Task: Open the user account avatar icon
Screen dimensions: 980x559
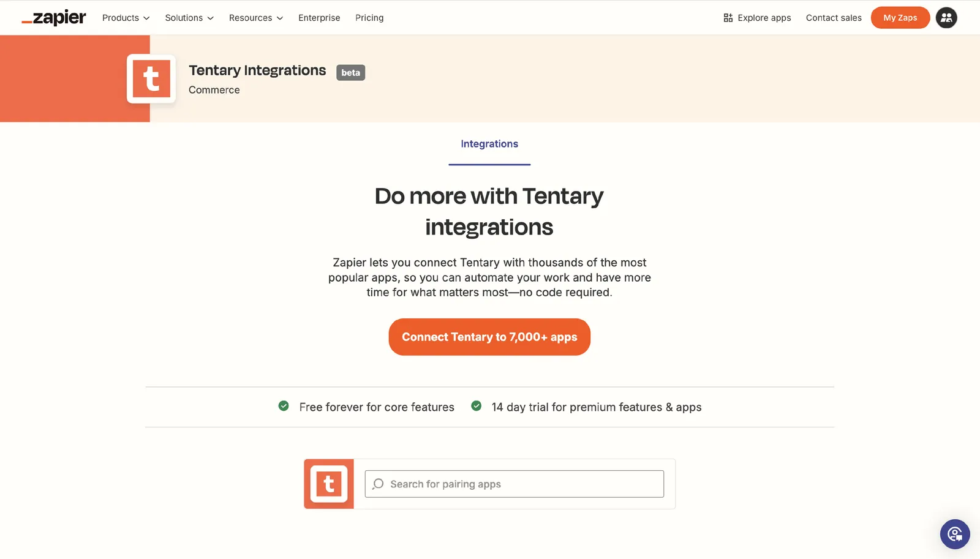Action: click(x=946, y=18)
